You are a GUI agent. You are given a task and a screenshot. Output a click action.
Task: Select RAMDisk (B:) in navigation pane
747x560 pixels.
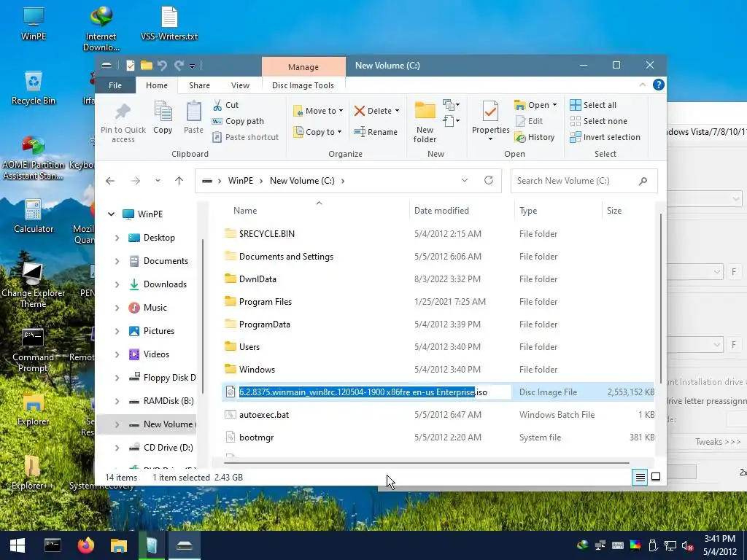(169, 401)
